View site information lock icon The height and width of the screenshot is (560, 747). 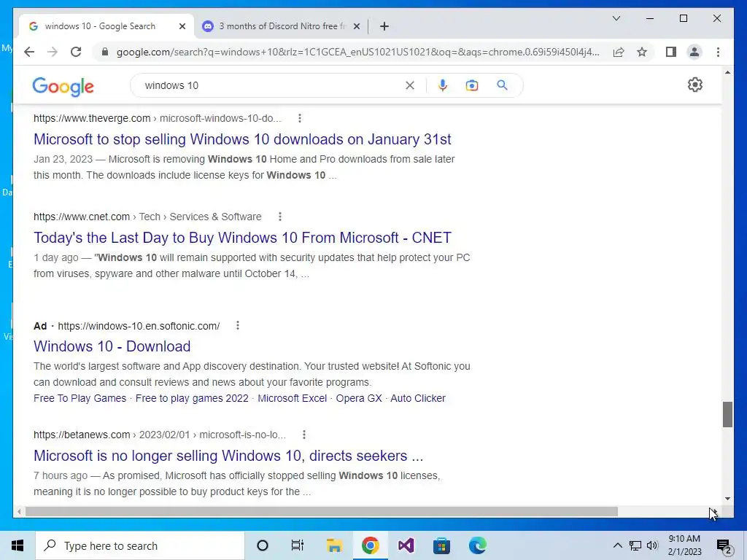pos(105,52)
